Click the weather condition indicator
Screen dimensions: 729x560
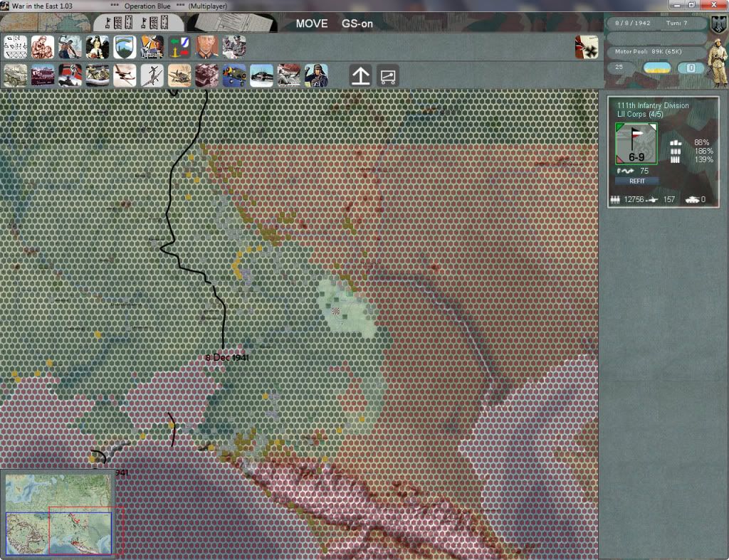point(657,68)
